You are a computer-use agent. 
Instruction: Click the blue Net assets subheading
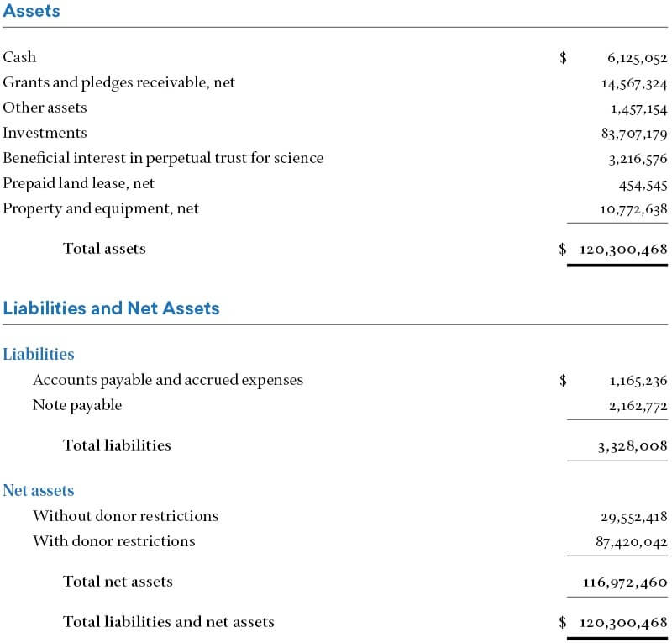(x=39, y=491)
